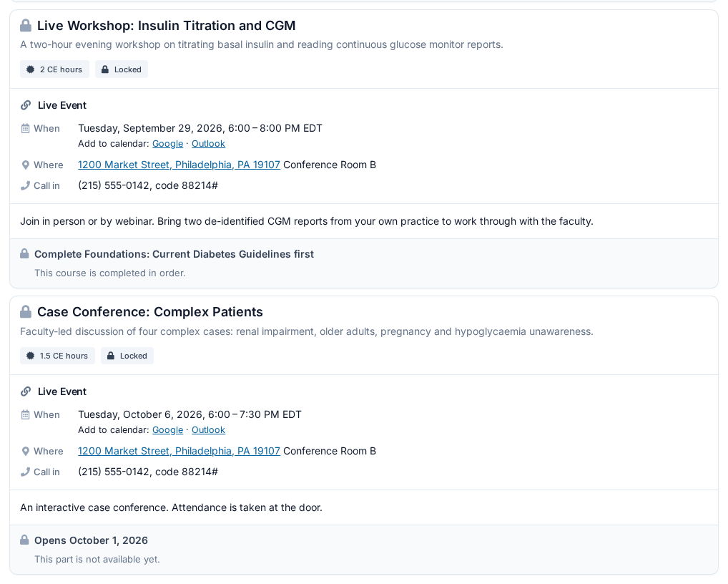This screenshot has width=728, height=584.
Task: Click the Locked badge lock icon in Case Conference
Action: [x=111, y=356]
